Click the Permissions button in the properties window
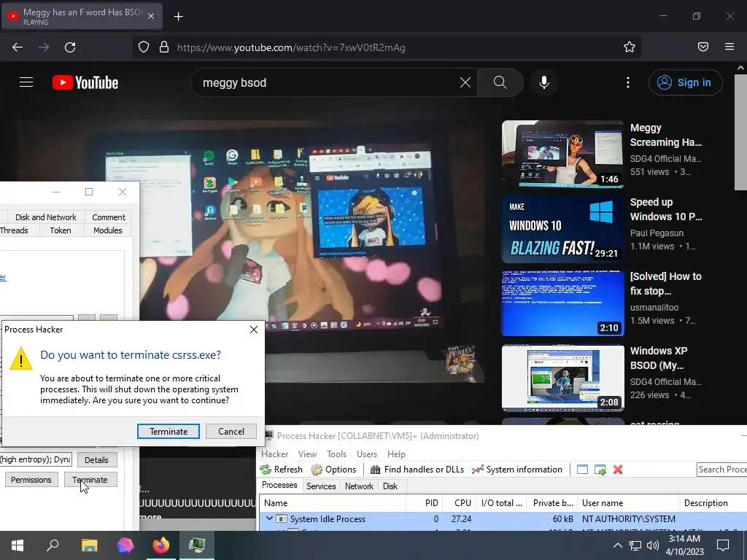Image resolution: width=747 pixels, height=560 pixels. (x=31, y=480)
